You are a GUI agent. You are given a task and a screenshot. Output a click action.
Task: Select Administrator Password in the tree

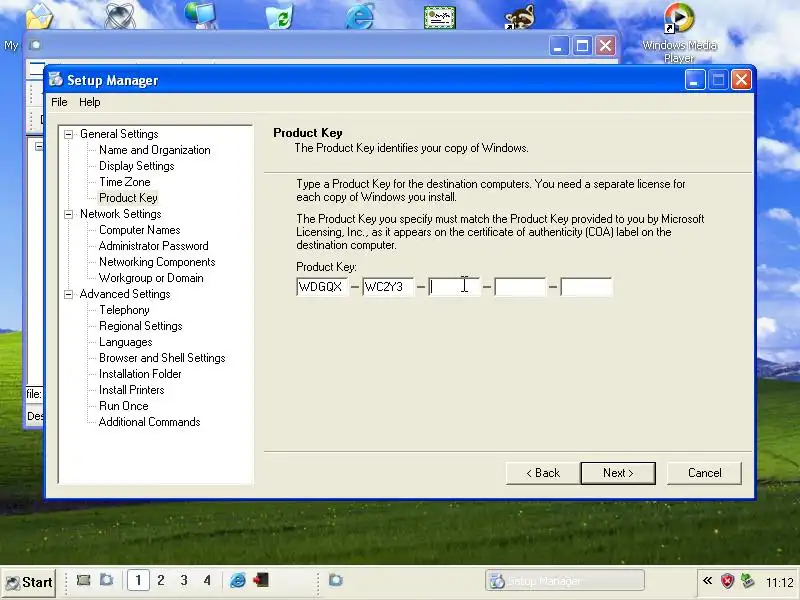(154, 246)
